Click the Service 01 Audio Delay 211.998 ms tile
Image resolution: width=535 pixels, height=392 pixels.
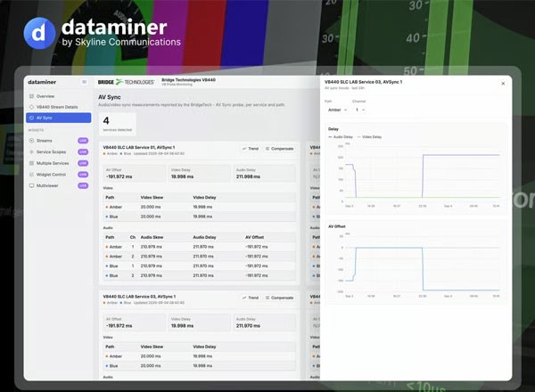[x=264, y=173]
